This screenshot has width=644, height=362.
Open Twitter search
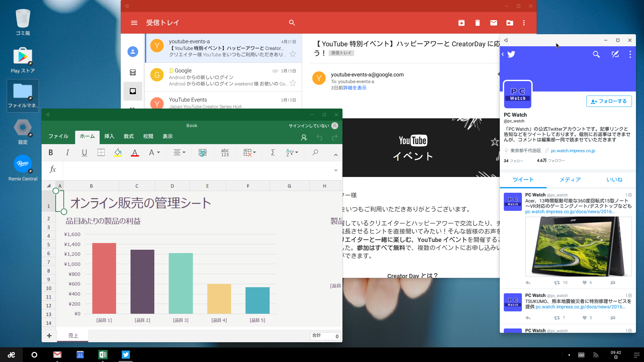point(596,54)
